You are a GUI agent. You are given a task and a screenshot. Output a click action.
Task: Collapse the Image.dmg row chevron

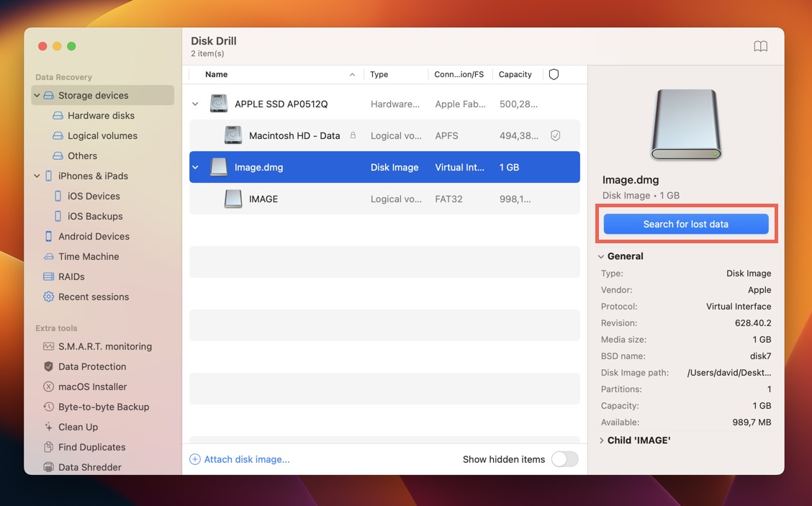point(195,167)
